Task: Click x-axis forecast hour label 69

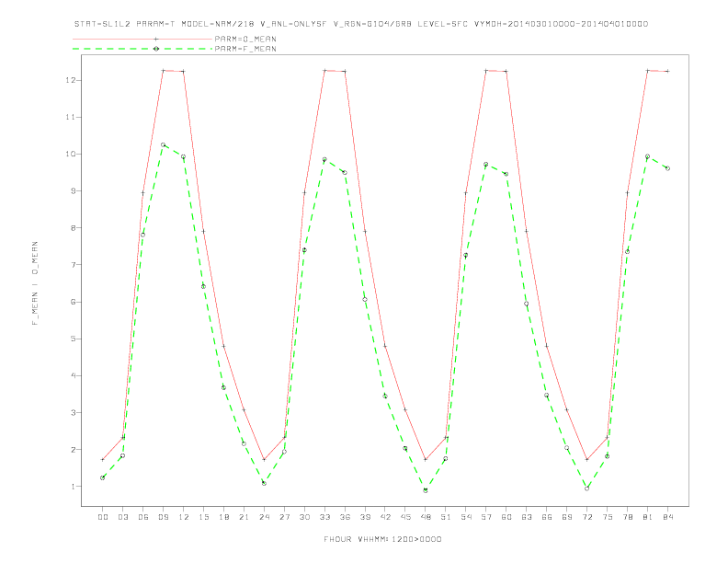Action: coord(567,517)
